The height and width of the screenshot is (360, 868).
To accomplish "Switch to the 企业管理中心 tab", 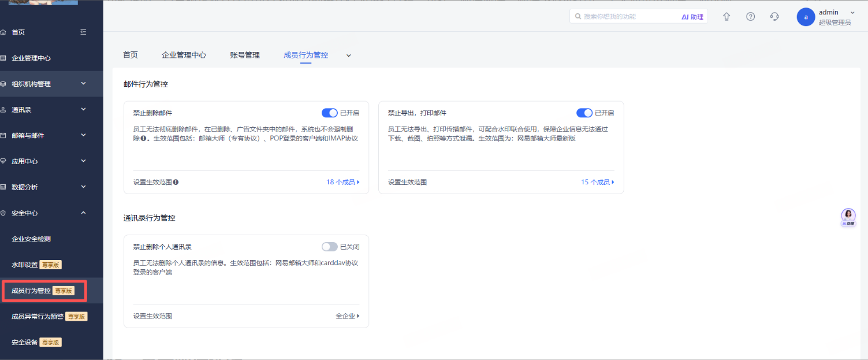I will tap(184, 55).
